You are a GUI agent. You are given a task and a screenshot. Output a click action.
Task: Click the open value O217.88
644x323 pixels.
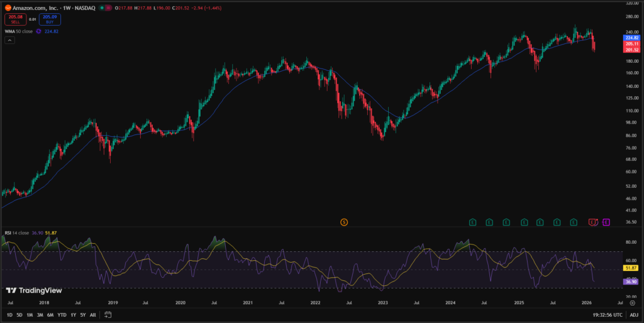pyautogui.click(x=123, y=8)
